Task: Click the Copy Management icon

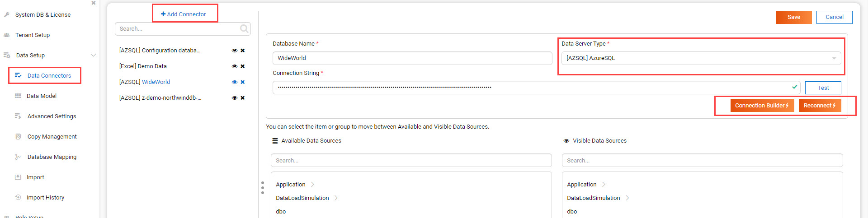Action: (18, 136)
